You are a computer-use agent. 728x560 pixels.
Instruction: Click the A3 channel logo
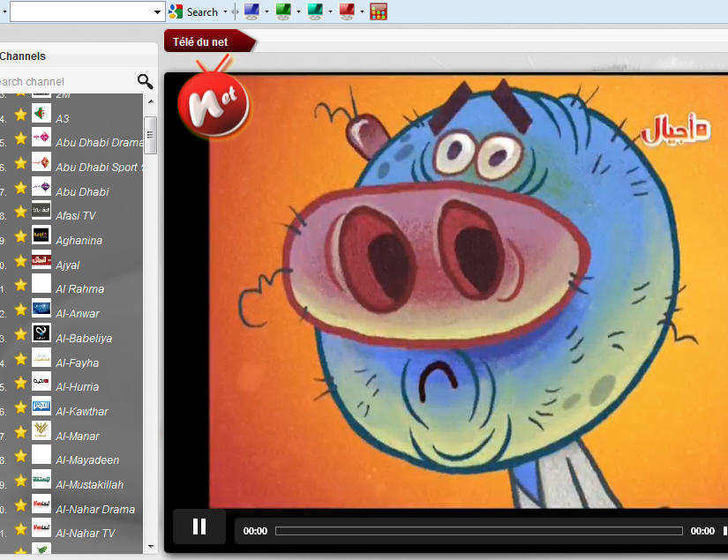coord(41,114)
